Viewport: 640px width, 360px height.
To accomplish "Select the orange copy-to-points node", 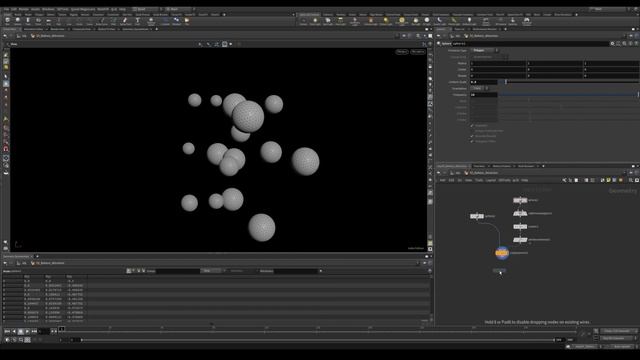I will tap(502, 253).
